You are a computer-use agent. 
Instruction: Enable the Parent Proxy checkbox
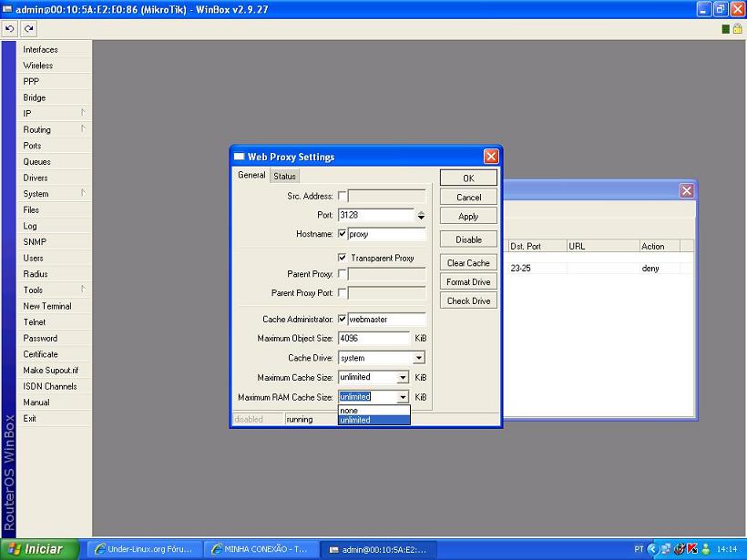click(x=342, y=274)
